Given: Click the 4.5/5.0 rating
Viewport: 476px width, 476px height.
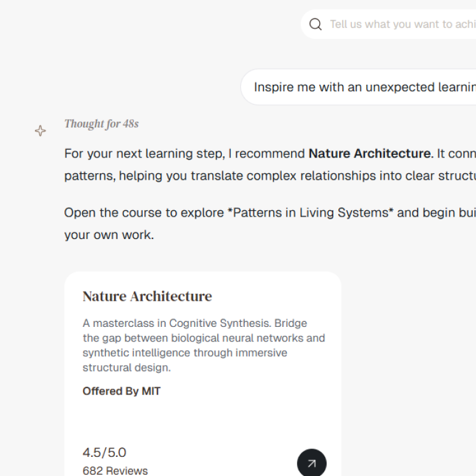Looking at the screenshot, I should [x=105, y=452].
